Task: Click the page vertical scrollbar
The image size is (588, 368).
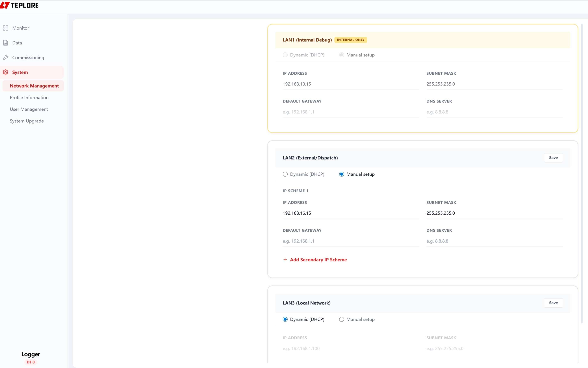Action: coord(582,170)
